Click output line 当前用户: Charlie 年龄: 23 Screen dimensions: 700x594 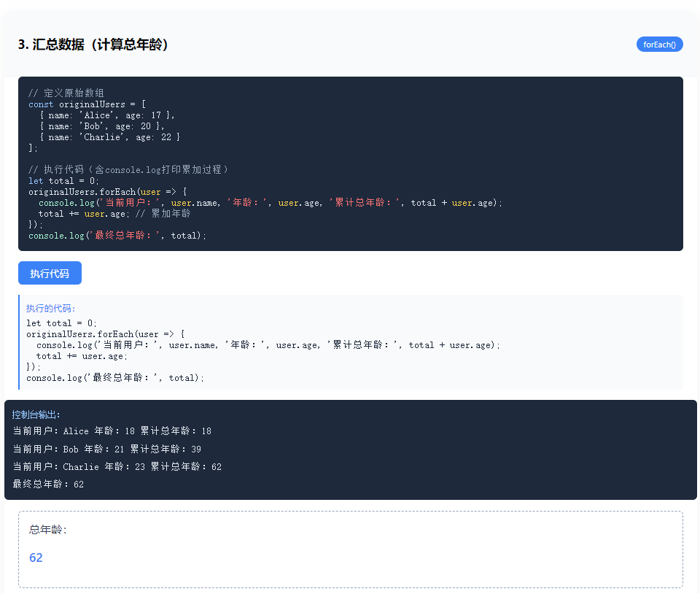coord(117,467)
